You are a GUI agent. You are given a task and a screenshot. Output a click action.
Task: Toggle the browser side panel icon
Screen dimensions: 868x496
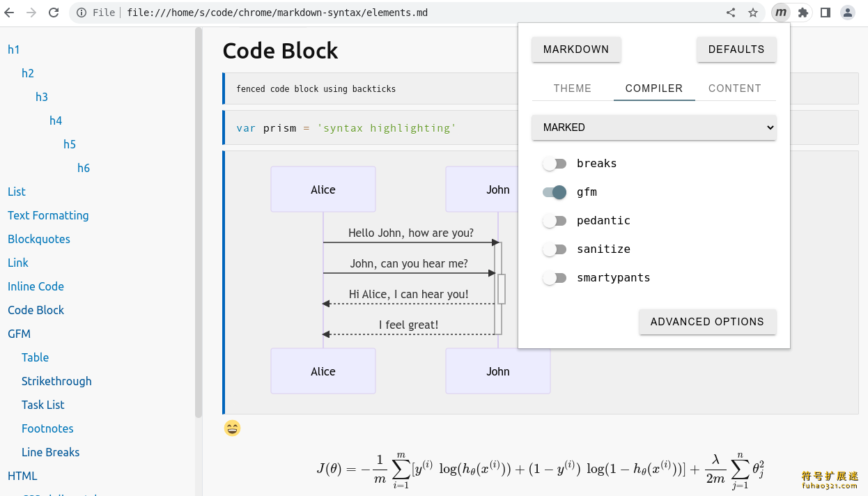click(826, 13)
